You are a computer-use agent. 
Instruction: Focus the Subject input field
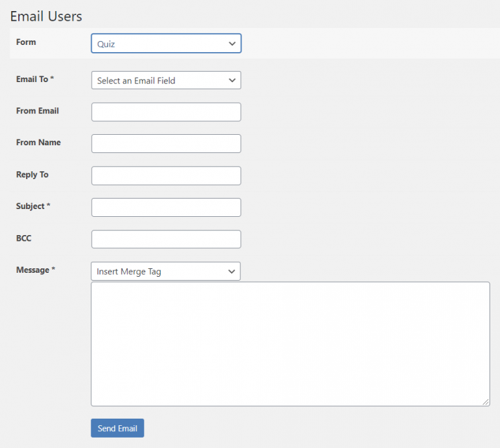click(x=166, y=207)
